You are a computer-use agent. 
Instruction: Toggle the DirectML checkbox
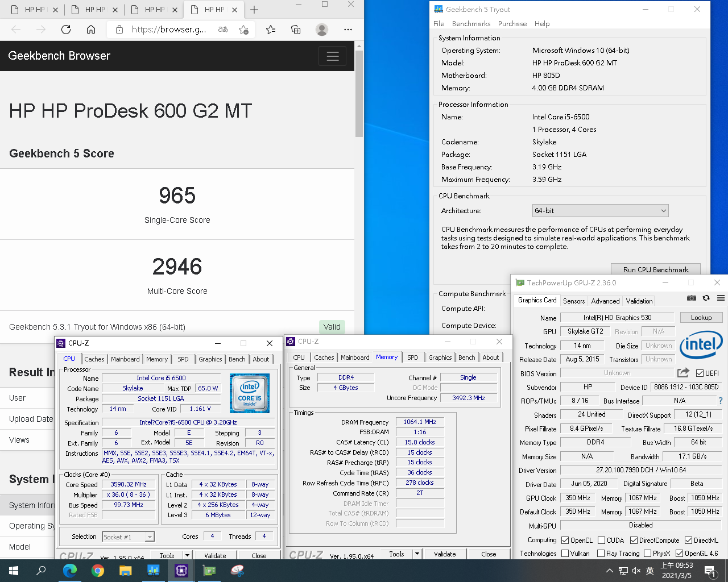688,541
